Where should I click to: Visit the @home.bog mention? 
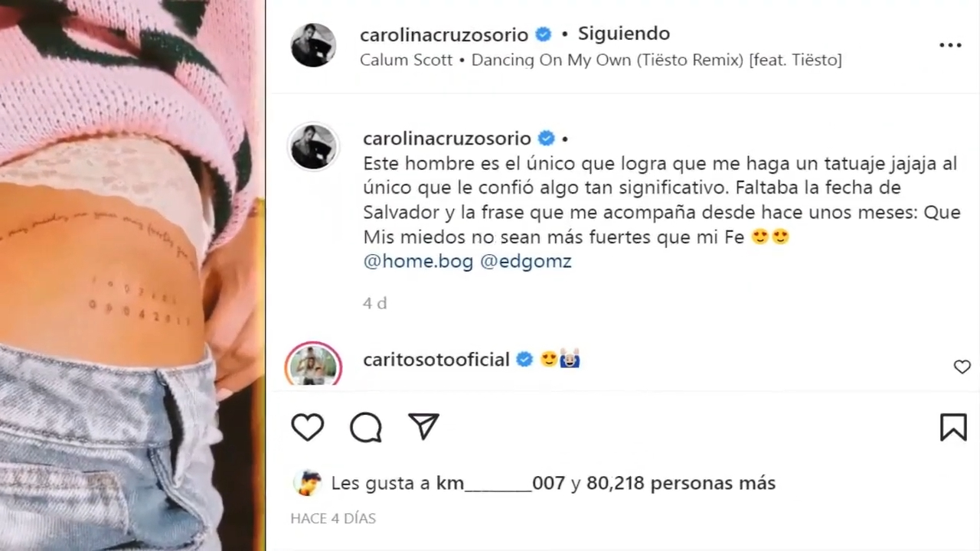[418, 262]
